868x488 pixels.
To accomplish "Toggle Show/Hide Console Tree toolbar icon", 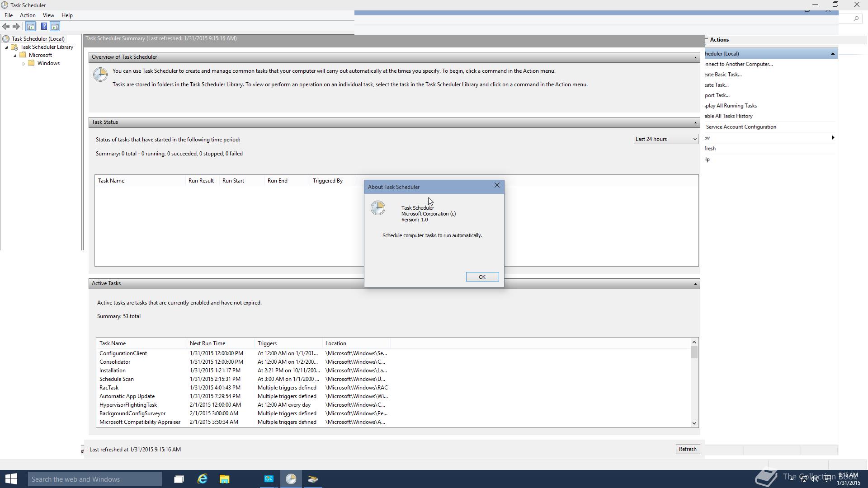I will click(x=31, y=27).
